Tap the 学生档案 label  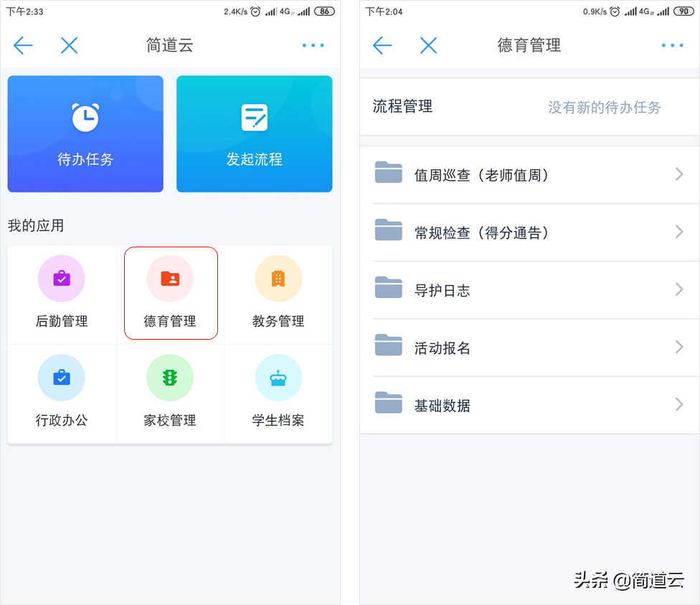[x=278, y=420]
